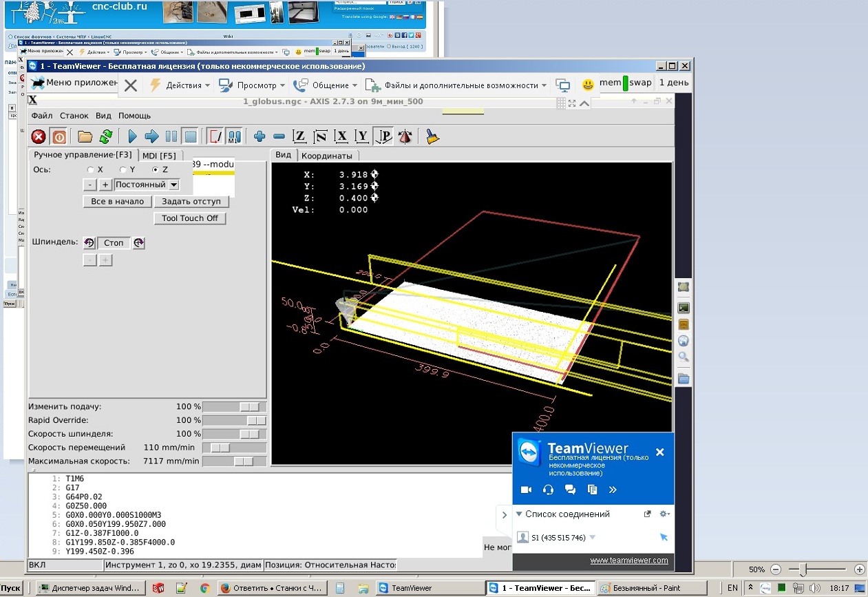Image resolution: width=868 pixels, height=597 pixels.
Task: Select perspective P view icon
Action: tap(383, 136)
